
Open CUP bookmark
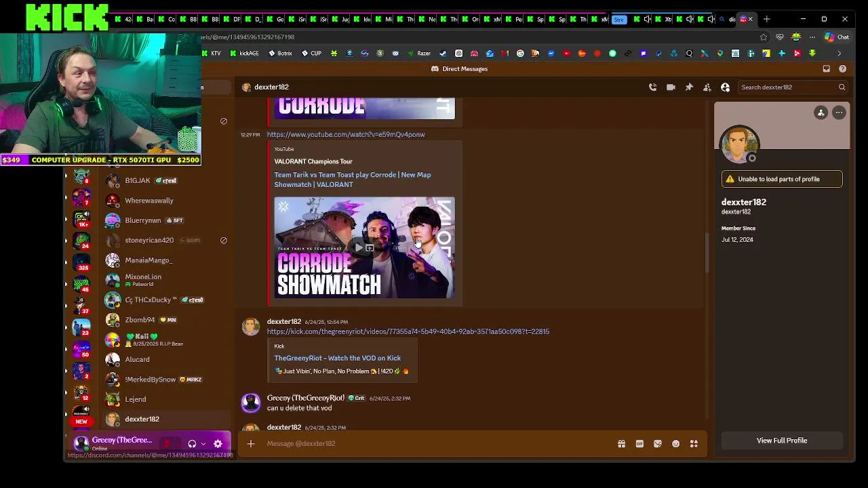(312, 53)
